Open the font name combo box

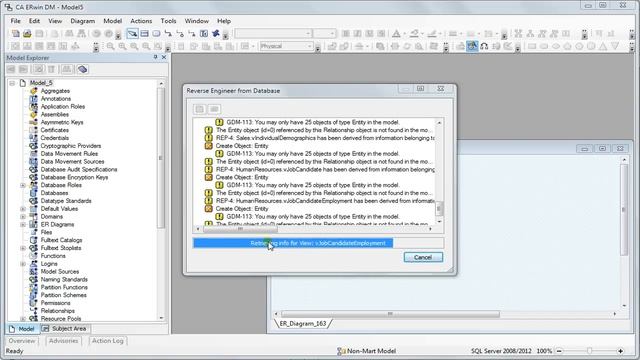point(273,33)
